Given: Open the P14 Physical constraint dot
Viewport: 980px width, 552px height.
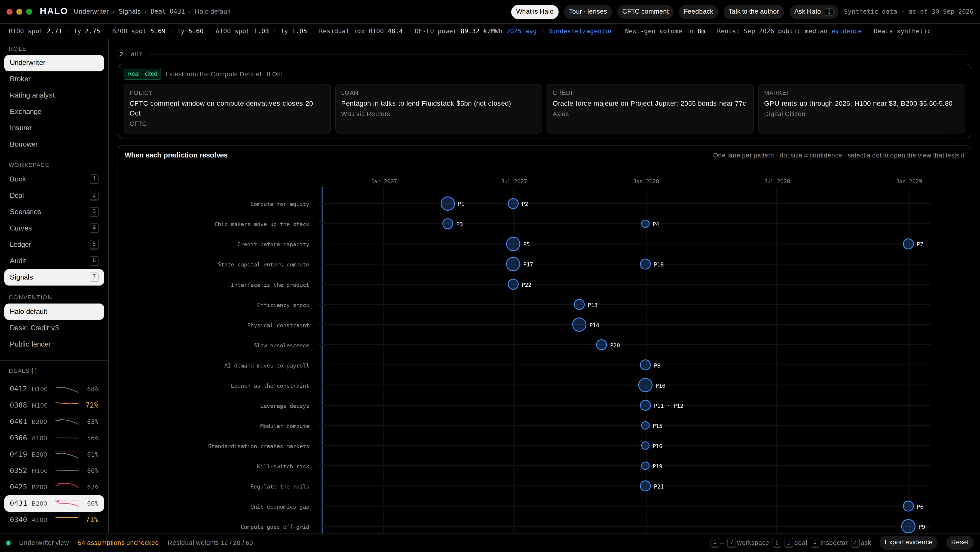Looking at the screenshot, I should tap(579, 325).
